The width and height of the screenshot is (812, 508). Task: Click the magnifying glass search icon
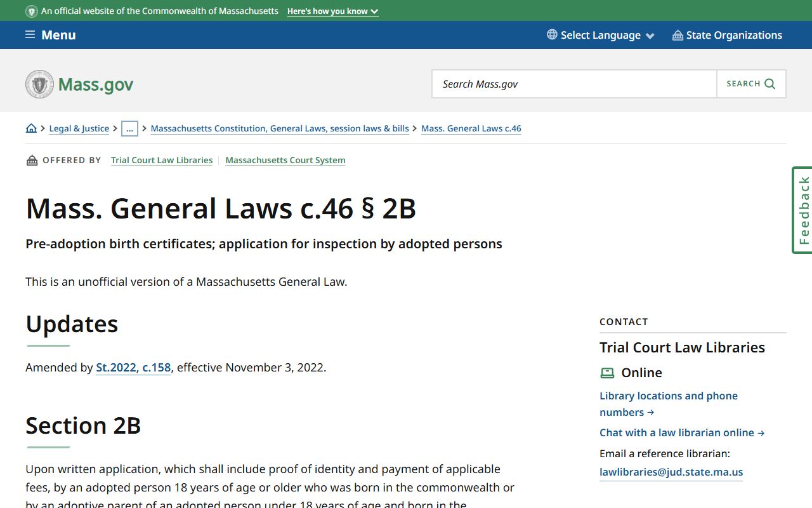coord(770,84)
